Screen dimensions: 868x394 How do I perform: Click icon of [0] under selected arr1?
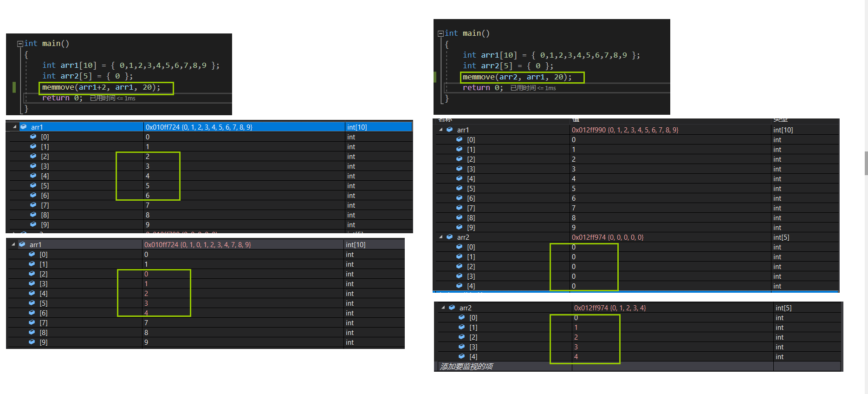(x=33, y=137)
